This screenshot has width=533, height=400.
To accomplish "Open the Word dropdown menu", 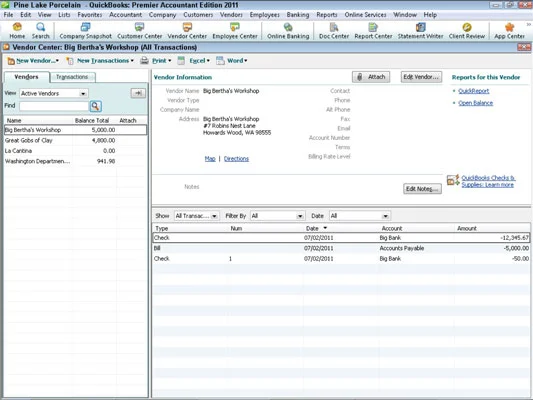I will pos(232,61).
